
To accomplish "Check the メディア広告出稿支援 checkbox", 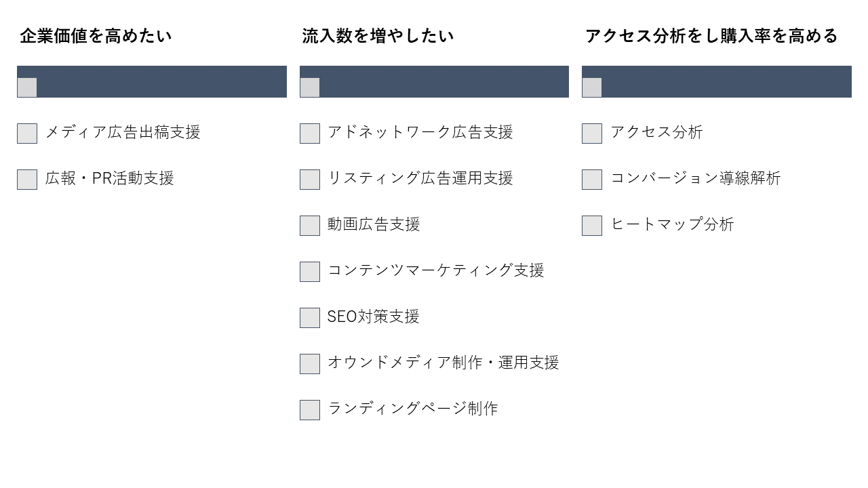I will pos(27,134).
